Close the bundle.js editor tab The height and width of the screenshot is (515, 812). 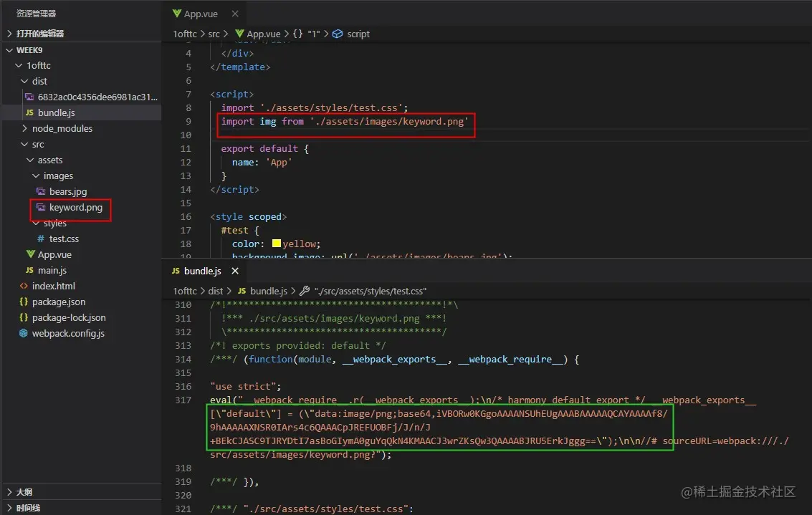235,271
